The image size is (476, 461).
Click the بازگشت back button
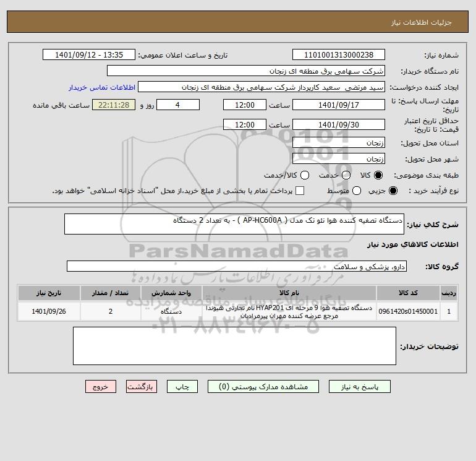coord(142,387)
